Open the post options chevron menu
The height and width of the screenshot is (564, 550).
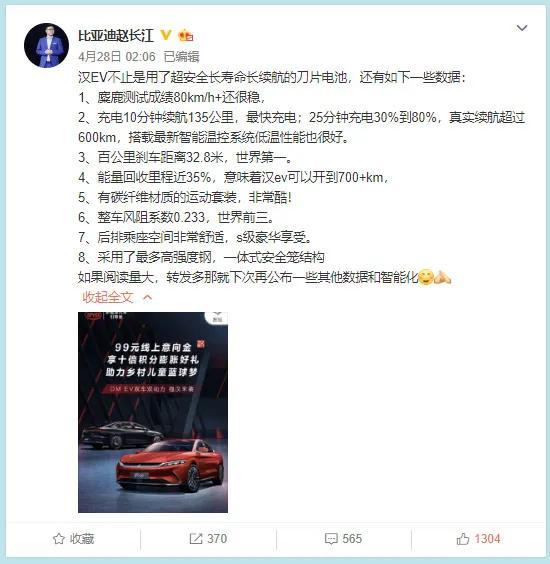pyautogui.click(x=522, y=28)
